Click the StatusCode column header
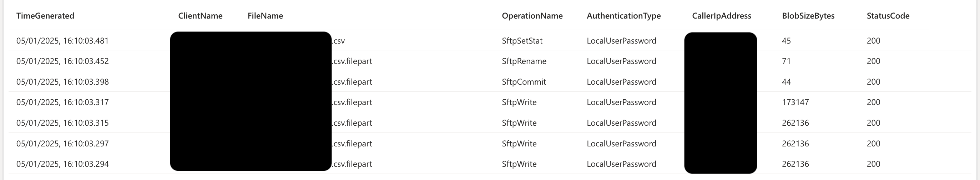980x180 pixels. [888, 16]
